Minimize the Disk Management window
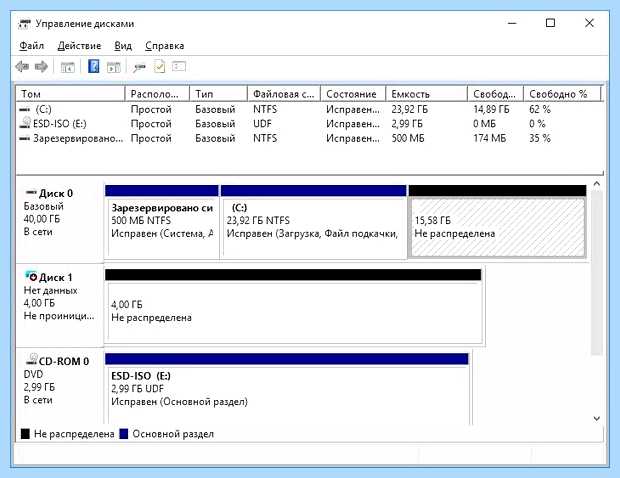The height and width of the screenshot is (478, 620). [512, 23]
